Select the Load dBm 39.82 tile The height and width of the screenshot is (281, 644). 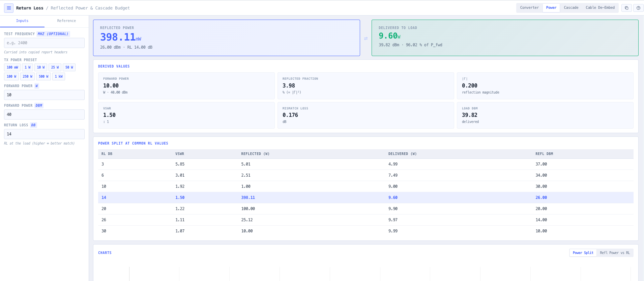(x=545, y=115)
